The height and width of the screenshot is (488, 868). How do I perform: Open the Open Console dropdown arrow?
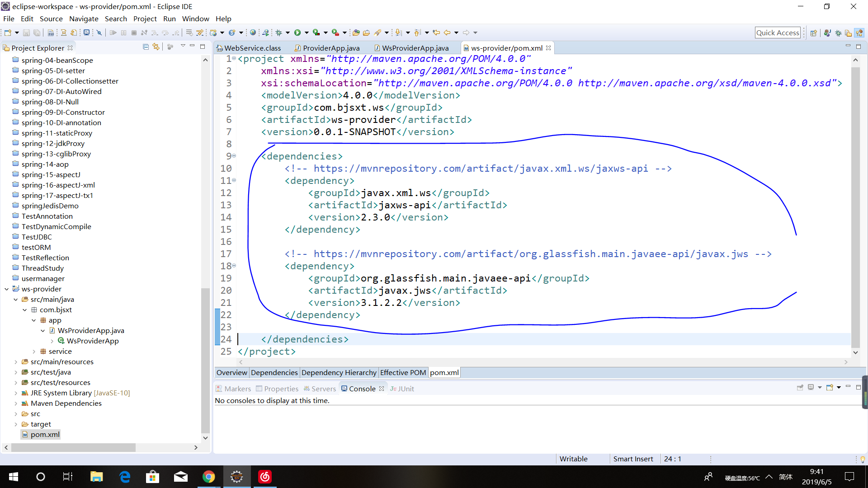(839, 388)
